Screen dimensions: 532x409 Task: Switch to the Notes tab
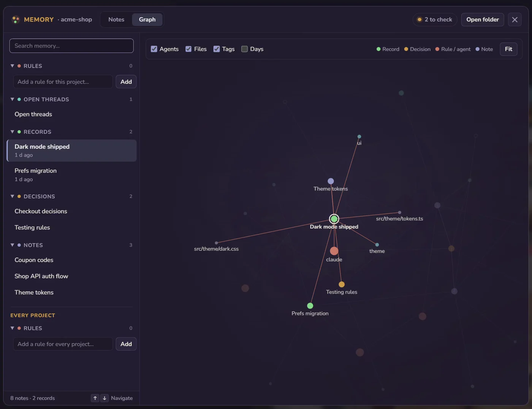116,19
